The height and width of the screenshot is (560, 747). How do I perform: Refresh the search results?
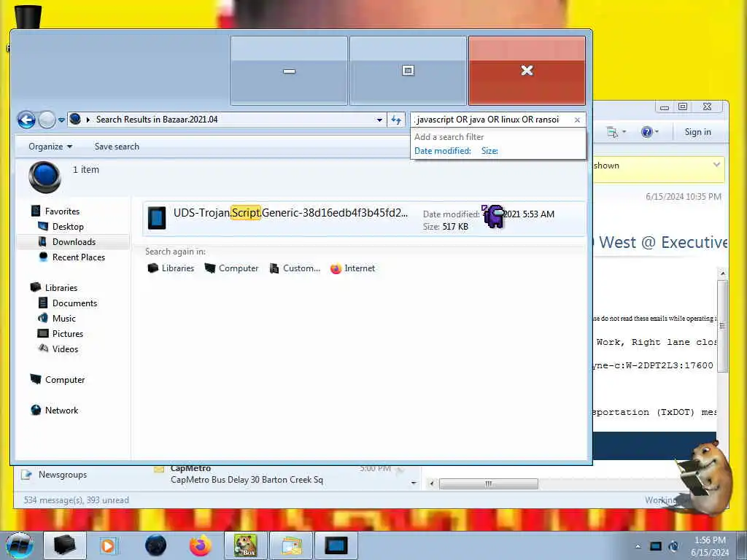(396, 120)
